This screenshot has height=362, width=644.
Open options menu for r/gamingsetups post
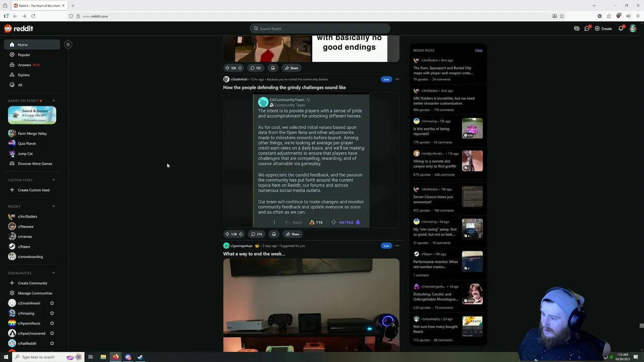tap(397, 246)
